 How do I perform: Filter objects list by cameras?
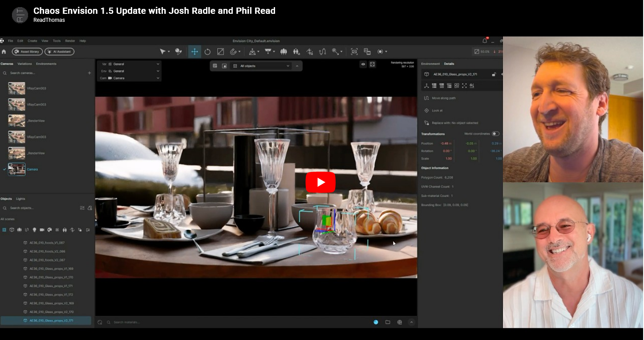pyautogui.click(x=42, y=230)
